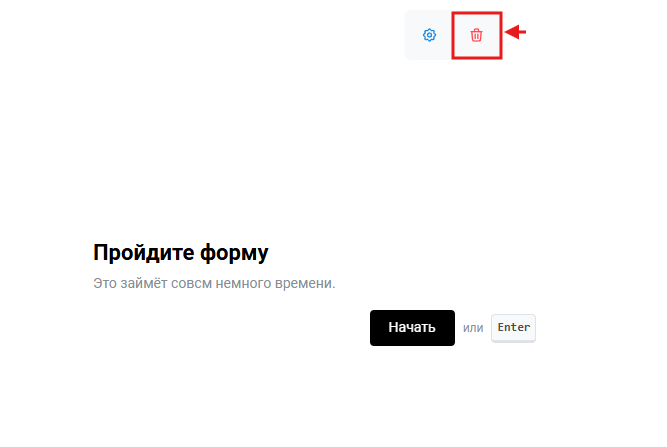Click the red trash bin icon
Viewport: 667px width, 447px height.
point(476,35)
